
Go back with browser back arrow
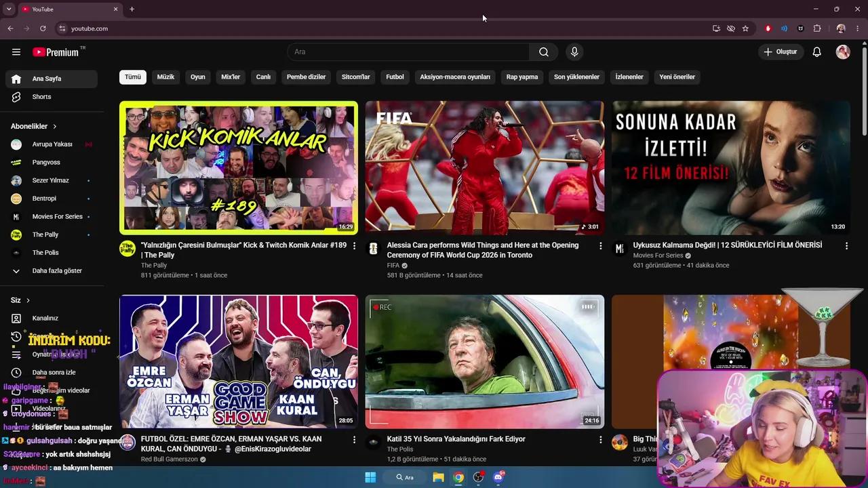(10, 28)
